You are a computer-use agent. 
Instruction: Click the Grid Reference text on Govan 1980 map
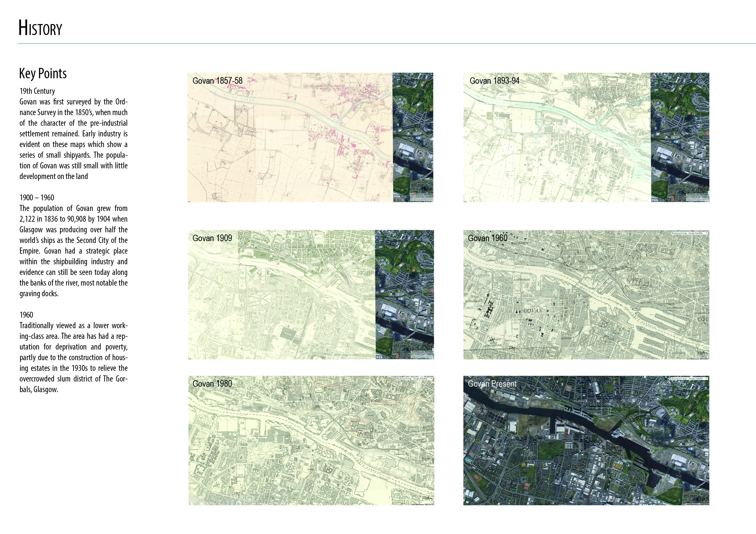[422, 504]
